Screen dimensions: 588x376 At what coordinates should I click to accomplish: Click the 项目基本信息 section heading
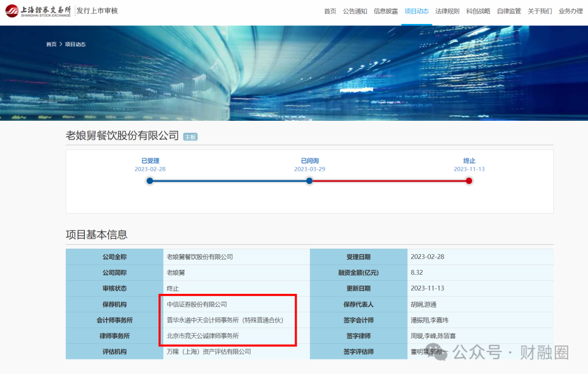click(97, 235)
